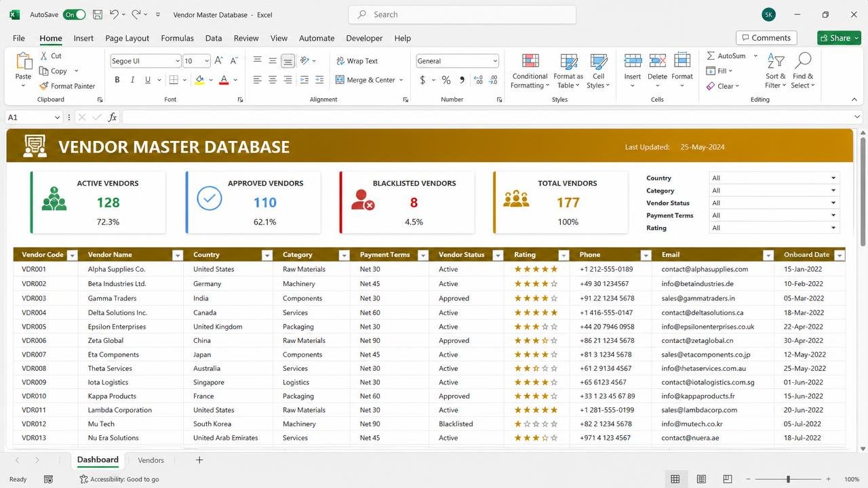This screenshot has height=488, width=868.
Task: Open the Country filter dropdown on dashboard
Action: 833,178
